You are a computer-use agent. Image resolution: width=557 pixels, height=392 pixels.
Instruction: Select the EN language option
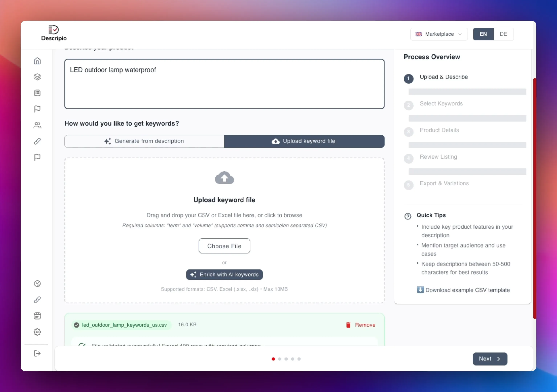(483, 34)
